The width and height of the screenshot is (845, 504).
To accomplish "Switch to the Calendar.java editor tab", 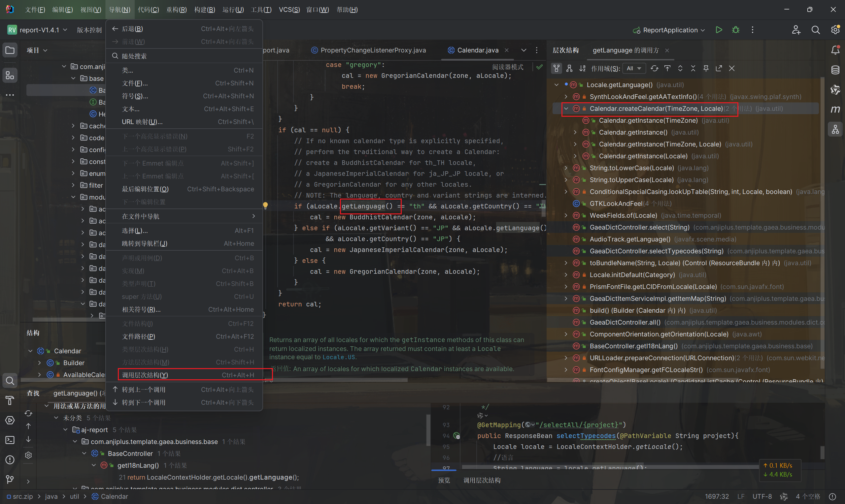I will pyautogui.click(x=478, y=50).
